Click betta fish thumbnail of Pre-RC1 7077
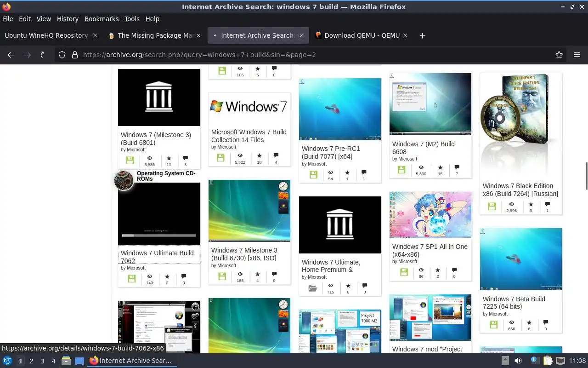The width and height of the screenshot is (588, 368). click(340, 109)
